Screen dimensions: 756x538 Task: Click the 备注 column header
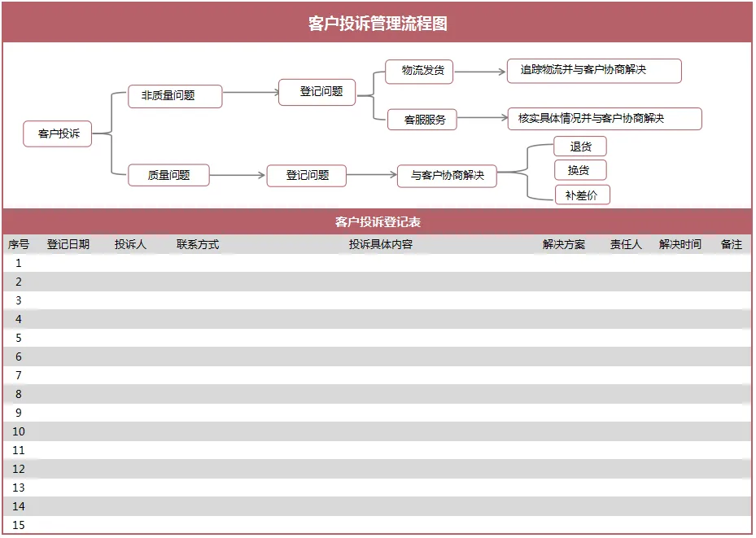click(731, 244)
